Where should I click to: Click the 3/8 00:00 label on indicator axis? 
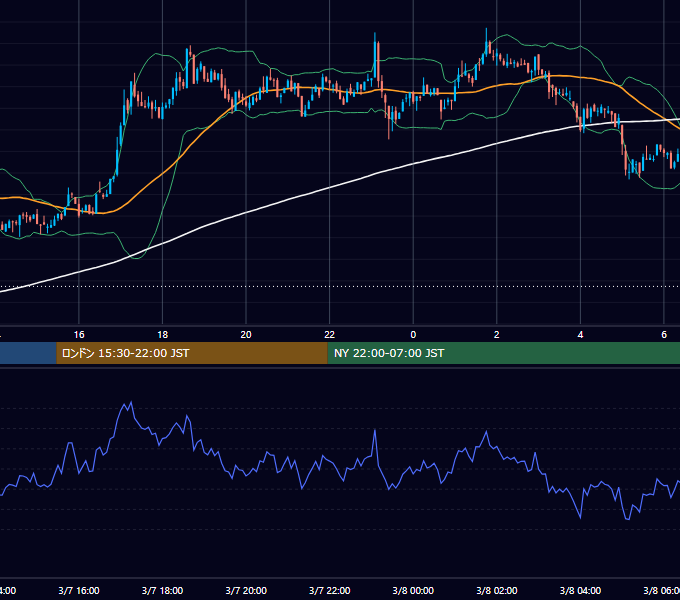pyautogui.click(x=413, y=590)
